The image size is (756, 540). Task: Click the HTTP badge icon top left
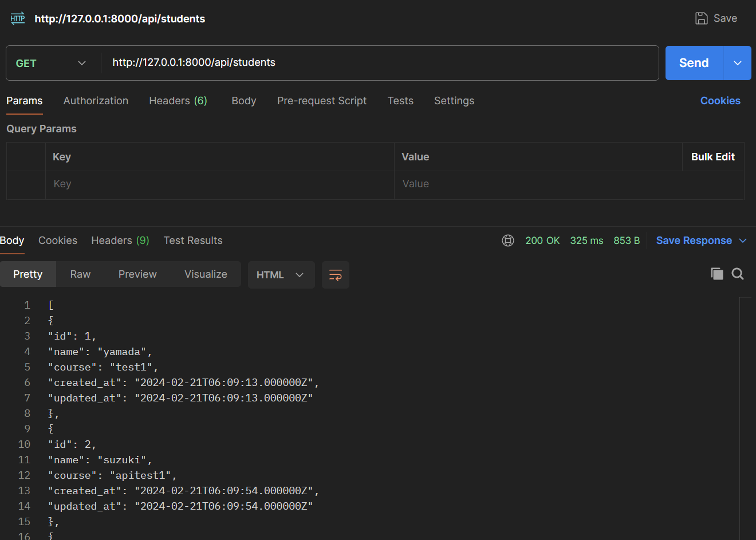tap(17, 18)
